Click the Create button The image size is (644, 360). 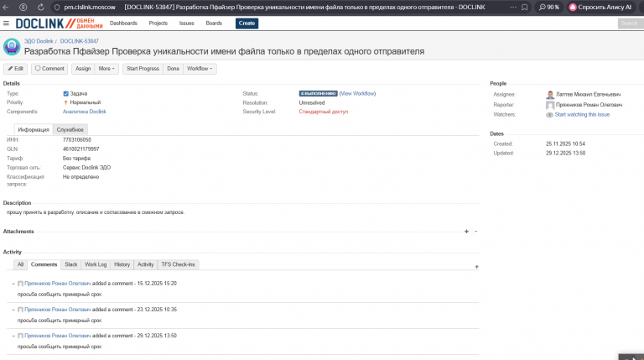tap(247, 23)
